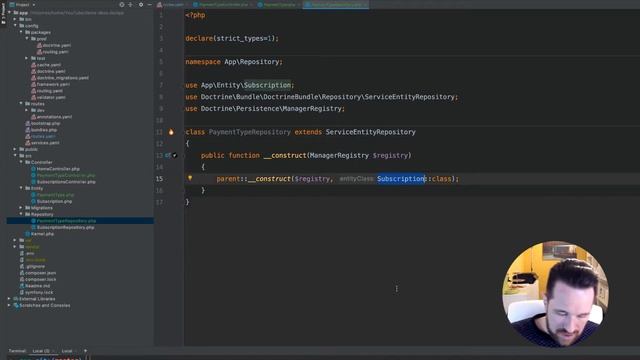The image size is (640, 360).
Task: Expand External Libraries node
Action: (10, 299)
